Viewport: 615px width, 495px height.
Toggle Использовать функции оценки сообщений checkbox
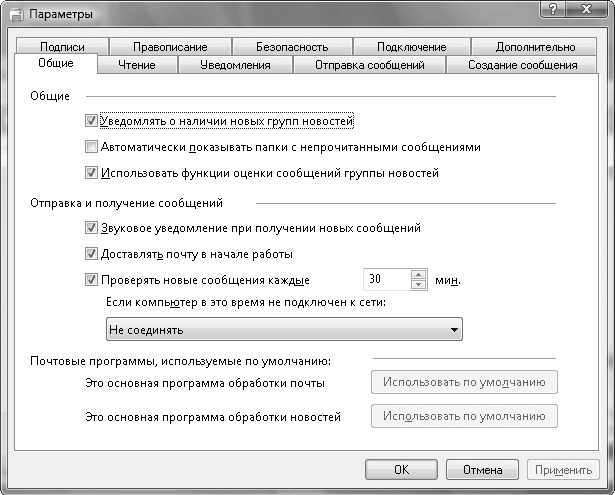[92, 173]
